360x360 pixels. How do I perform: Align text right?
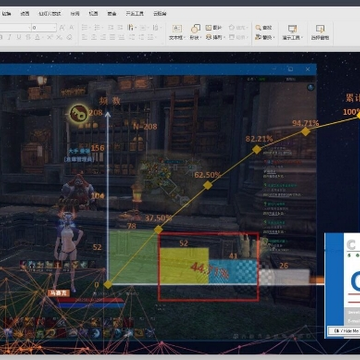pyautogui.click(x=103, y=37)
